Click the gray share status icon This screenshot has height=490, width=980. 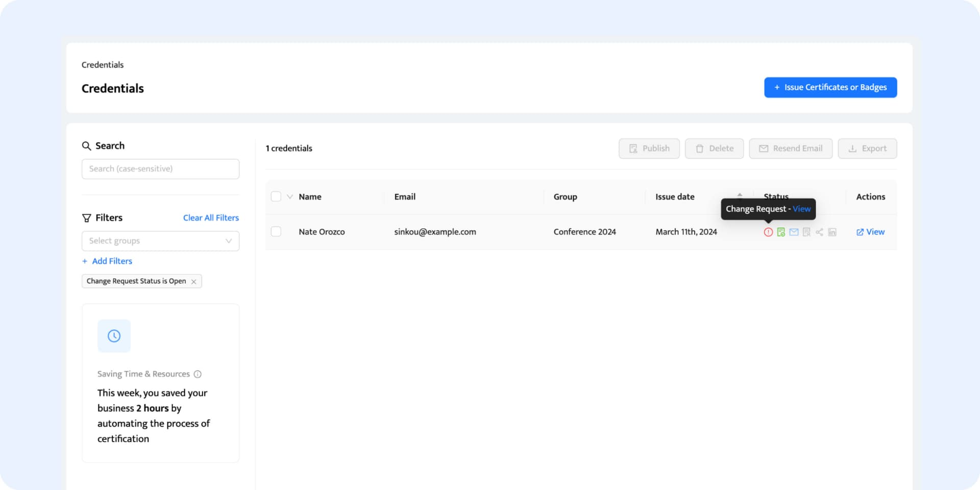(819, 232)
